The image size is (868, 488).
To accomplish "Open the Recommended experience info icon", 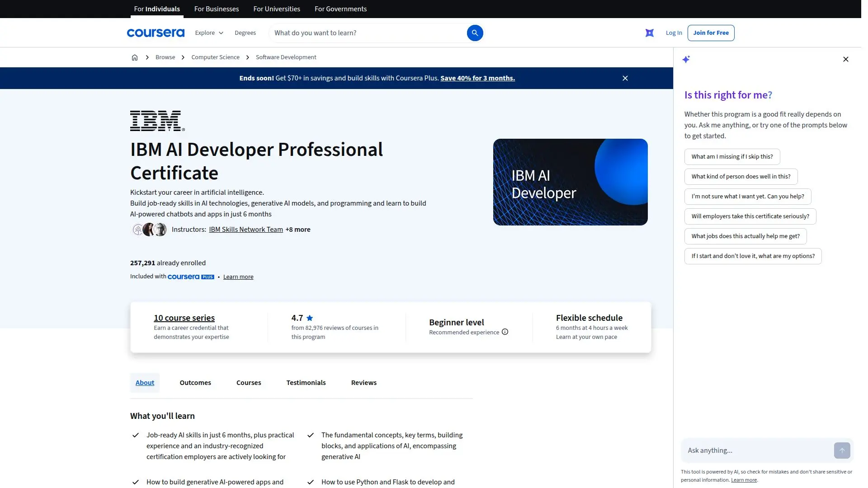I will tap(505, 332).
